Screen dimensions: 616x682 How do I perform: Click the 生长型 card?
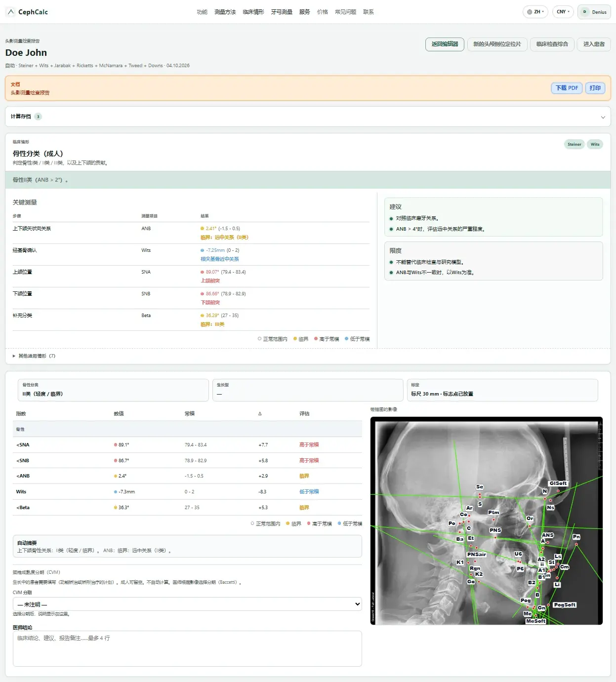coord(308,390)
